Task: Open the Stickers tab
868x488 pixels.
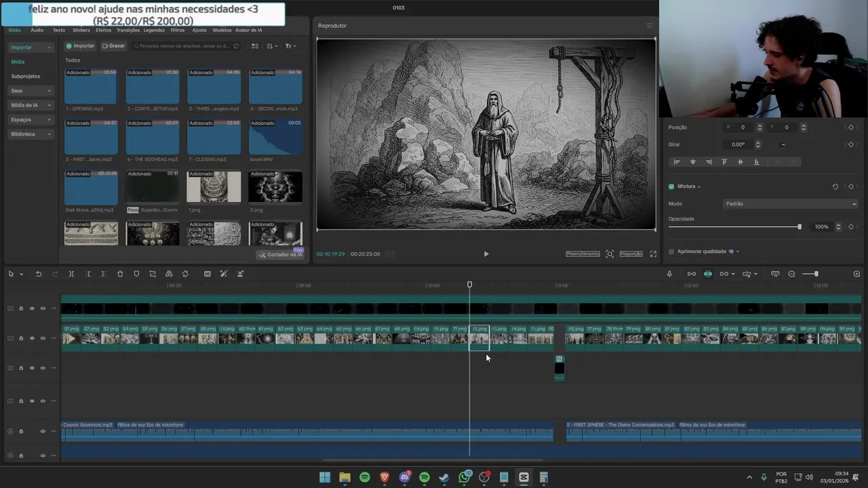Action: 81,30
